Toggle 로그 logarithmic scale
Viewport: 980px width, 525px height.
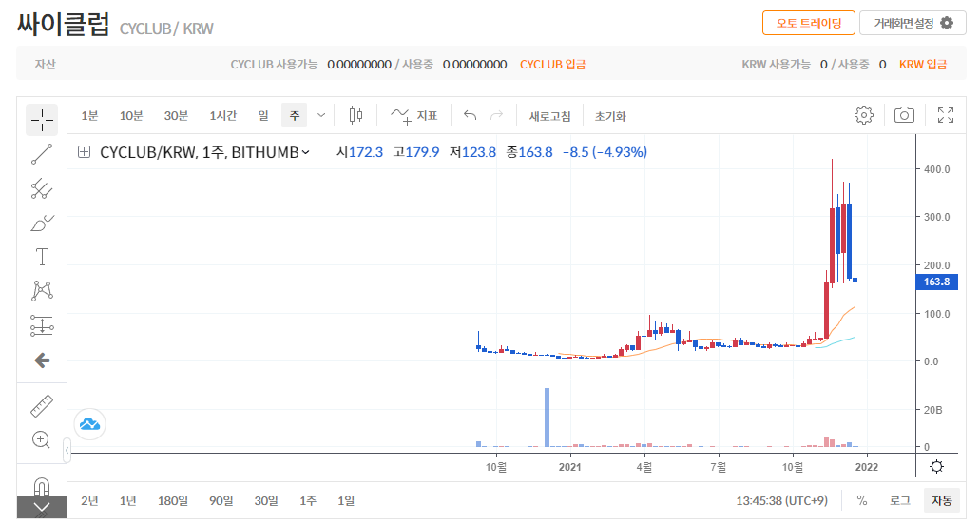(900, 500)
